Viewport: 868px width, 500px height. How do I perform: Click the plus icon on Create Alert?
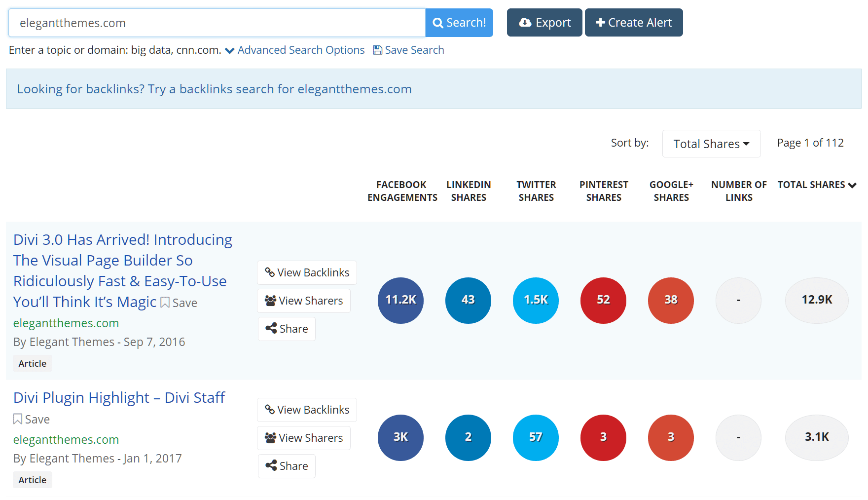pyautogui.click(x=600, y=22)
